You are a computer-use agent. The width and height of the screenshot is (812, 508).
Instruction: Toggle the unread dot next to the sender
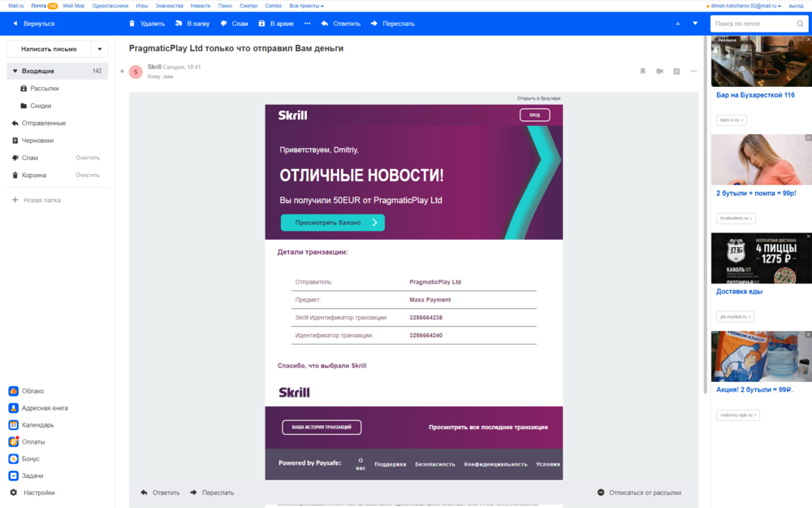123,72
